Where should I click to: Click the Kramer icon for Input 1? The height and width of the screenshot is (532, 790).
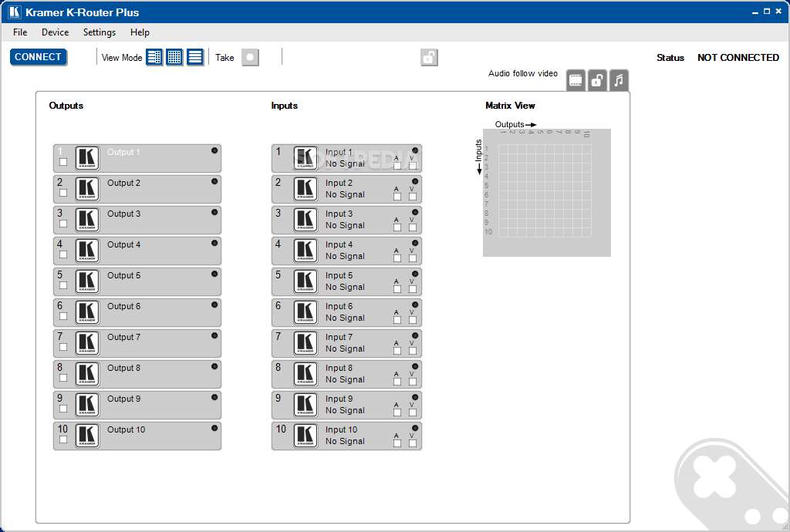tap(306, 158)
